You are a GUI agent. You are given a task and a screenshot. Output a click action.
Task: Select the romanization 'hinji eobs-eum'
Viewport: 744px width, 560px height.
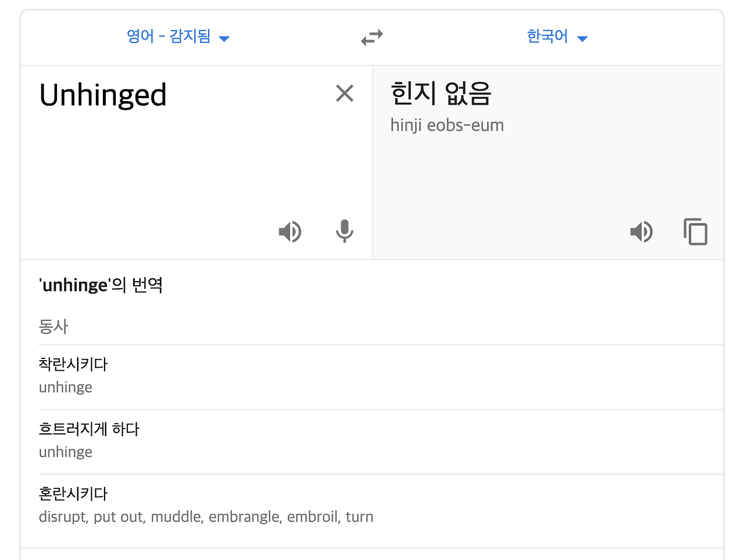tap(447, 125)
